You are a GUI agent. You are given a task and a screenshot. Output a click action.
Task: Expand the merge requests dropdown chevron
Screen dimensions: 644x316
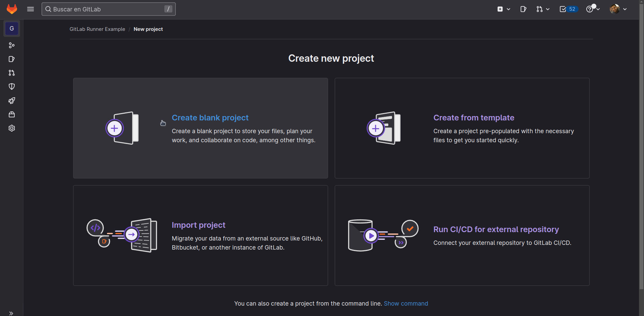point(548,9)
